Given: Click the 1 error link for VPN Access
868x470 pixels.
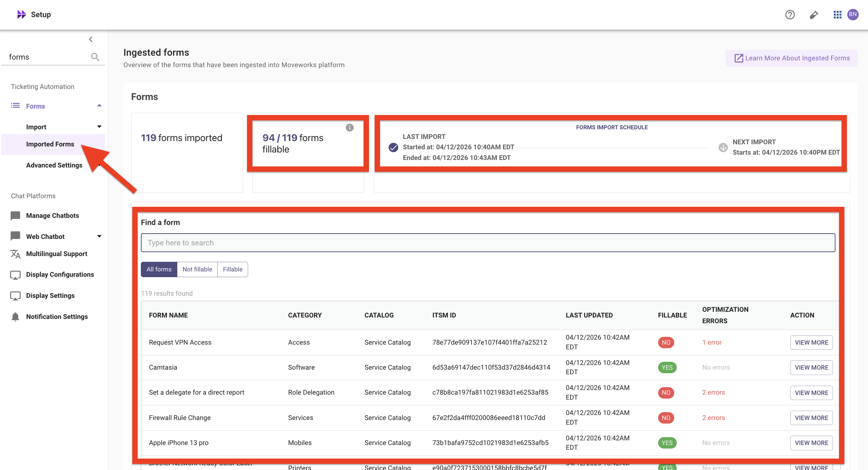Looking at the screenshot, I should [712, 342].
